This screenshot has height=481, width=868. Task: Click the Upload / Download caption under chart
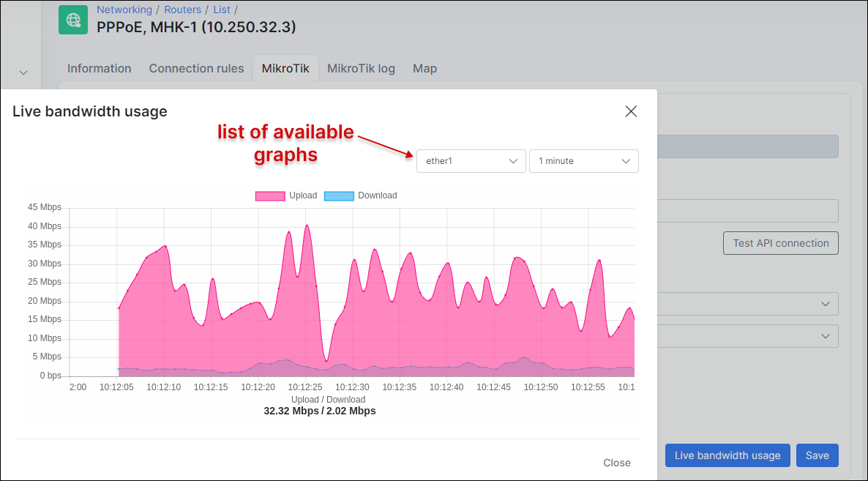pyautogui.click(x=329, y=400)
